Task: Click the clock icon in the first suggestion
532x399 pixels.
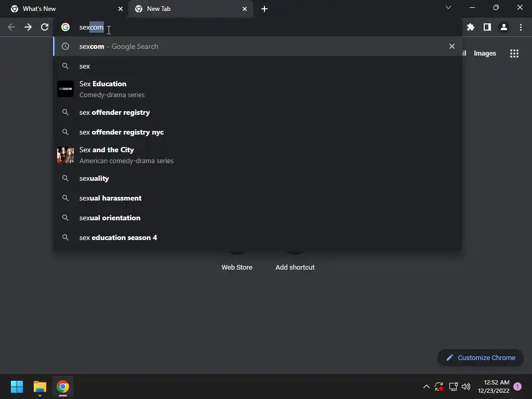Action: click(65, 46)
